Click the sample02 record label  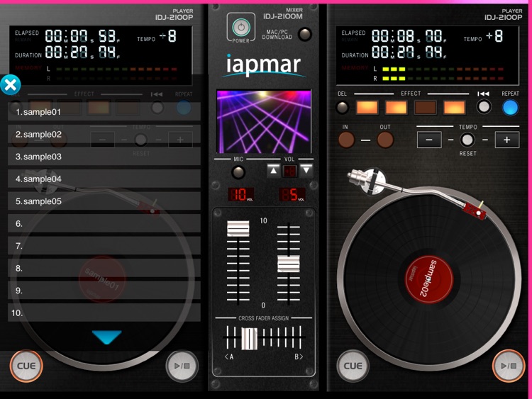tap(429, 280)
